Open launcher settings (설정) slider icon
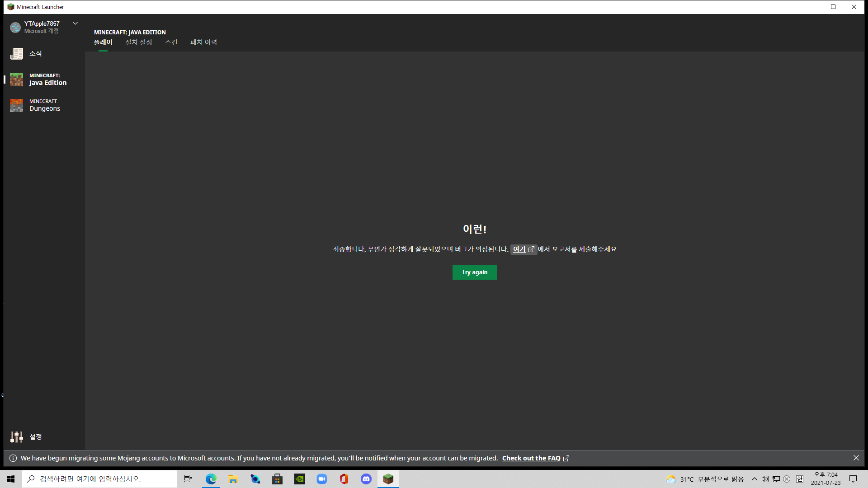The image size is (868, 488). pos(17,436)
